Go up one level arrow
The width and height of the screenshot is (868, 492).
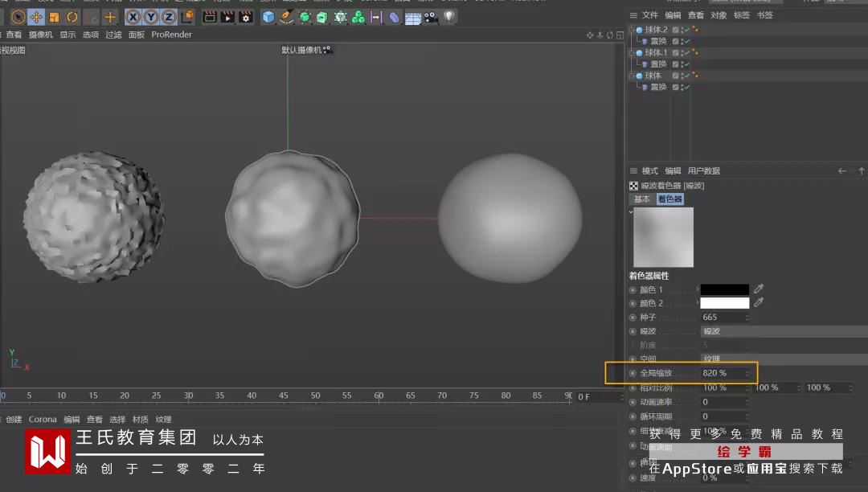tap(862, 171)
